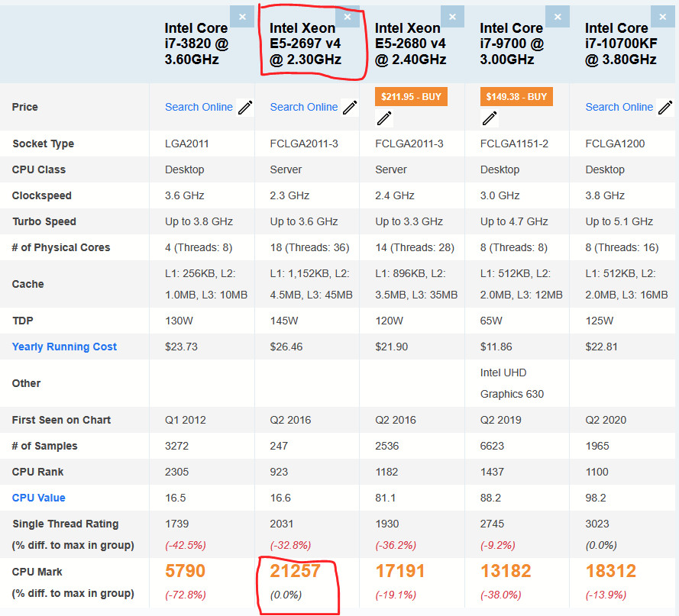The height and width of the screenshot is (616, 679).
Task: Click first seen Q1 2012
Action: point(186,420)
